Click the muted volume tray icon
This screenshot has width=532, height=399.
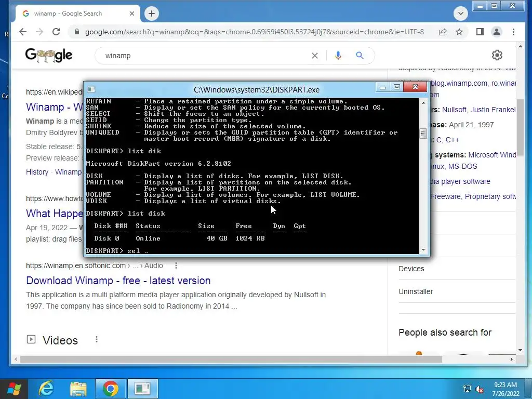click(480, 389)
